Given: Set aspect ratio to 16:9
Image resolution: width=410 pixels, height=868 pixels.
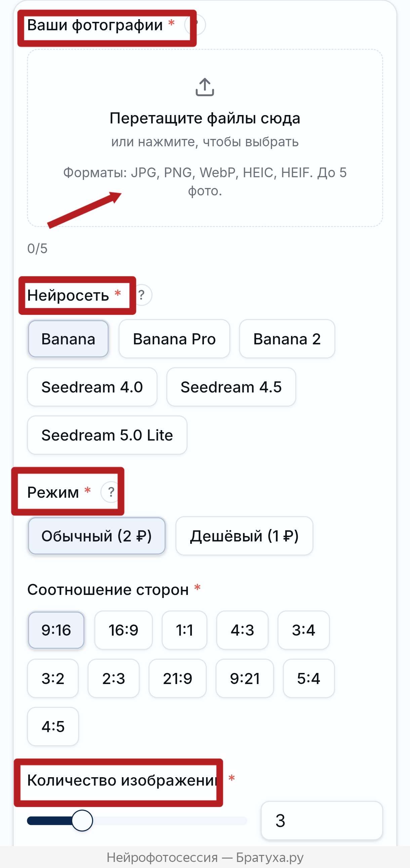Looking at the screenshot, I should click(x=123, y=630).
